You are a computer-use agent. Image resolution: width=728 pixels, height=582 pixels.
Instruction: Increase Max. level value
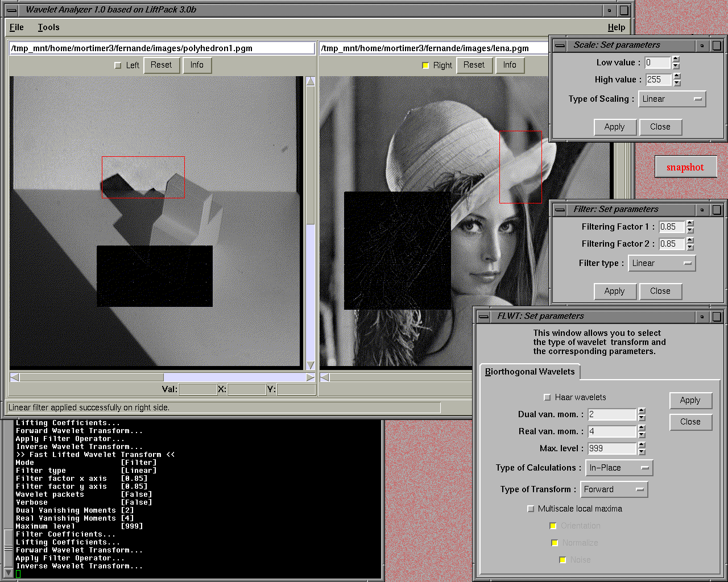(642, 445)
